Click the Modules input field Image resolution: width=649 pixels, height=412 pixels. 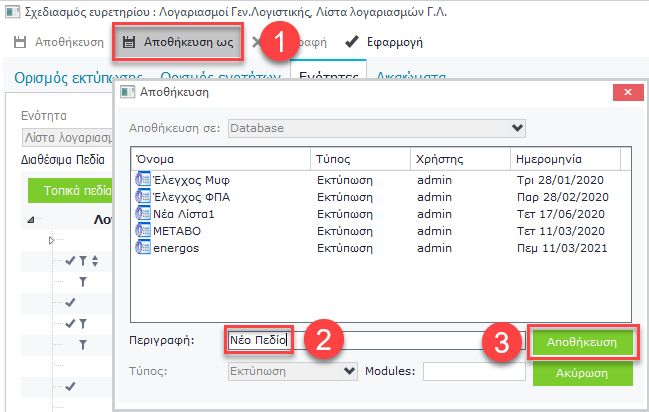pyautogui.click(x=468, y=371)
